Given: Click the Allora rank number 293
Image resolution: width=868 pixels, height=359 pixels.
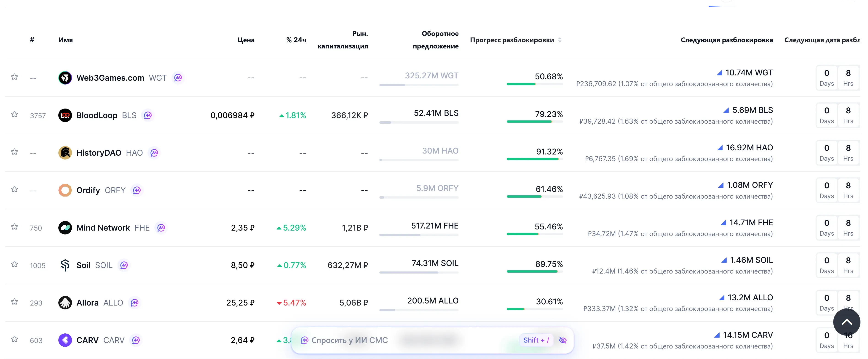Looking at the screenshot, I should (36, 303).
